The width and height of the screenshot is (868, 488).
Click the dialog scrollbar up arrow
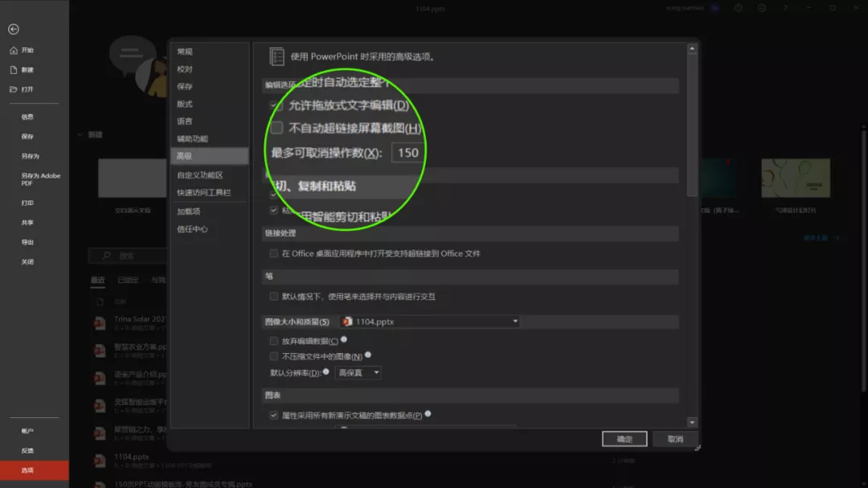pos(692,49)
